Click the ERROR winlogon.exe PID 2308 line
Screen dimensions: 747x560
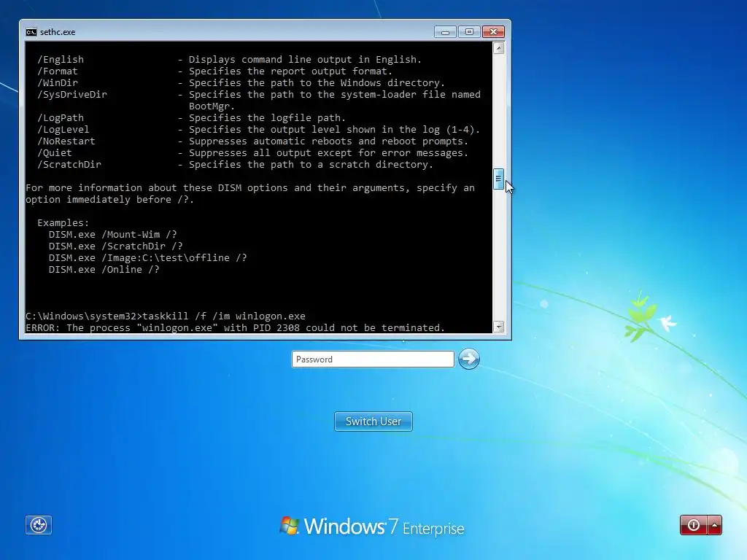[236, 327]
